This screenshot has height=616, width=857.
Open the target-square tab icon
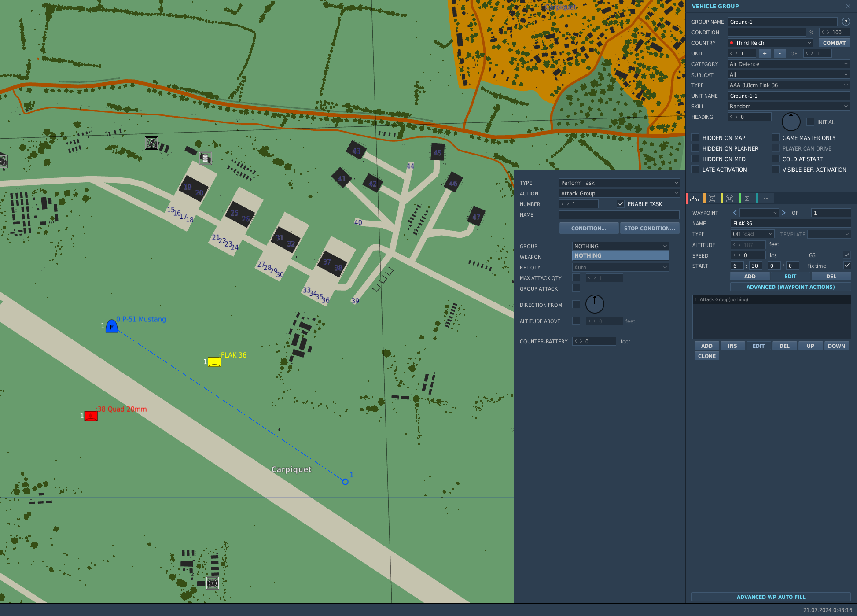coord(712,199)
